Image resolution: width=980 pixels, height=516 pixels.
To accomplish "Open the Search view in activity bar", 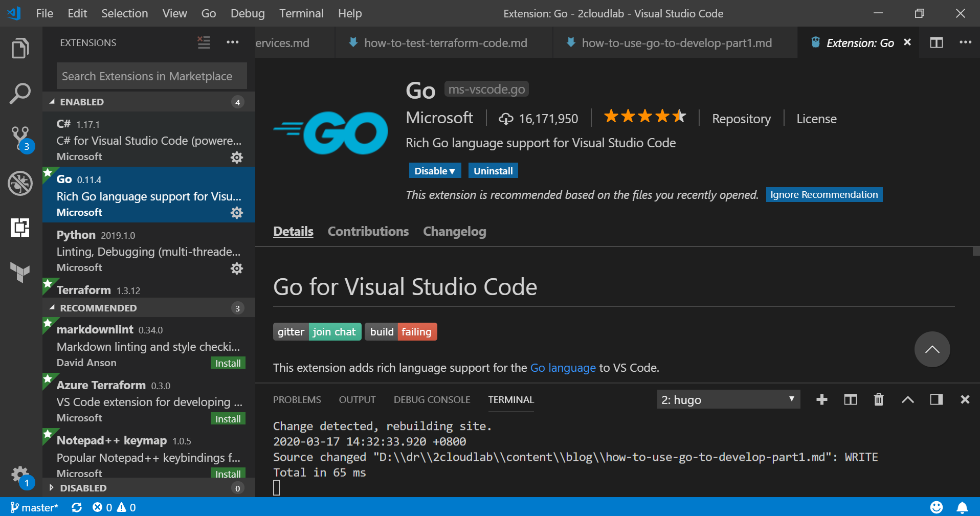I will tap(20, 94).
